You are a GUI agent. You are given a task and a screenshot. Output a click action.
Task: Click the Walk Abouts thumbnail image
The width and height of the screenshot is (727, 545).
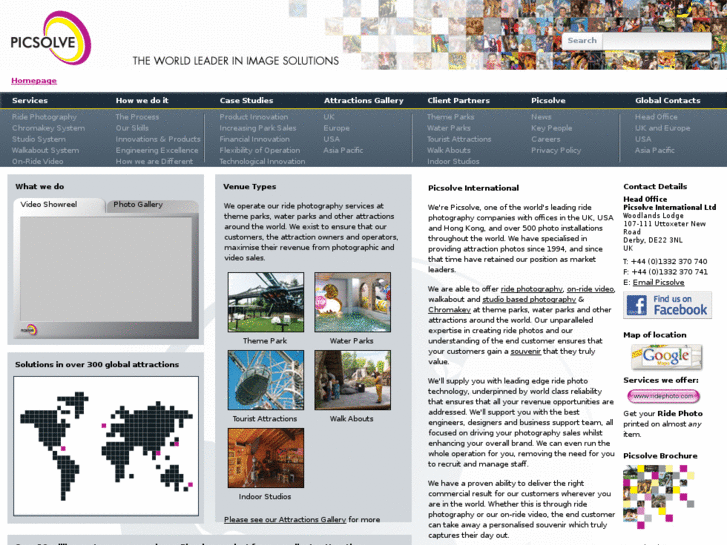[x=352, y=380]
